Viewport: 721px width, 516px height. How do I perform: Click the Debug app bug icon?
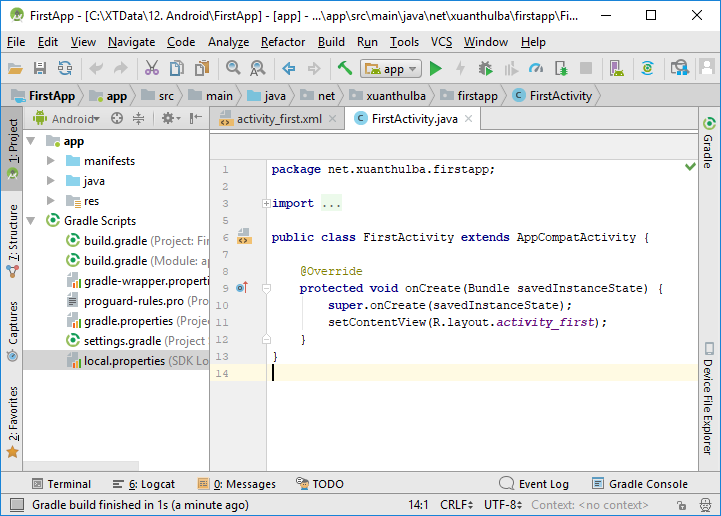[485, 69]
